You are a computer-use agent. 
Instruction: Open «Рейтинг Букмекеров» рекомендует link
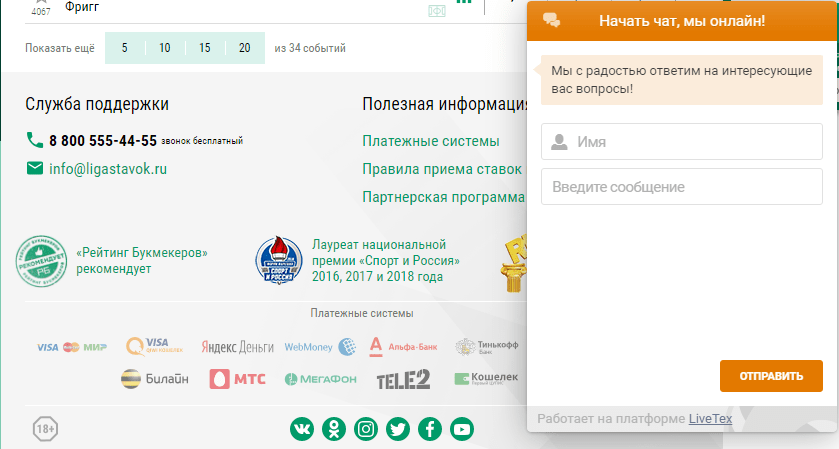pos(142,261)
